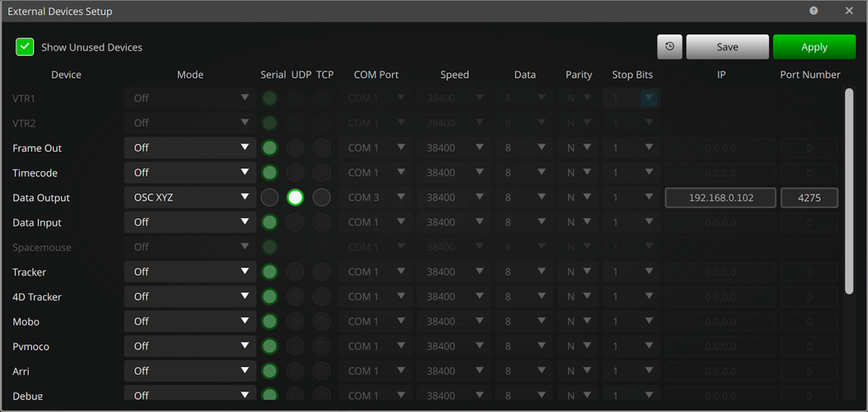Screen dimensions: 868x412
Task: Open the 4D Tracker mode dropdown
Action: pyautogui.click(x=190, y=297)
